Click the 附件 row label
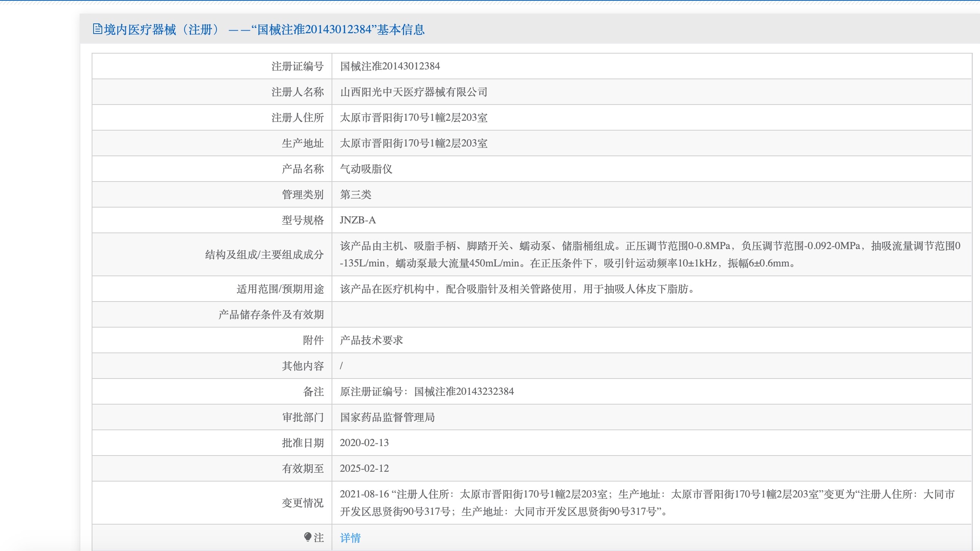980x551 pixels. [x=313, y=340]
